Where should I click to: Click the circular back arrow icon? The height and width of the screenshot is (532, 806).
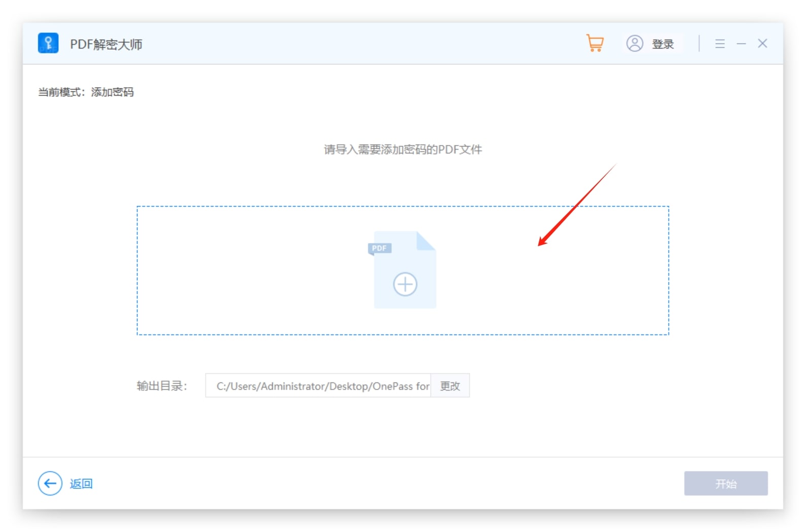(x=50, y=484)
